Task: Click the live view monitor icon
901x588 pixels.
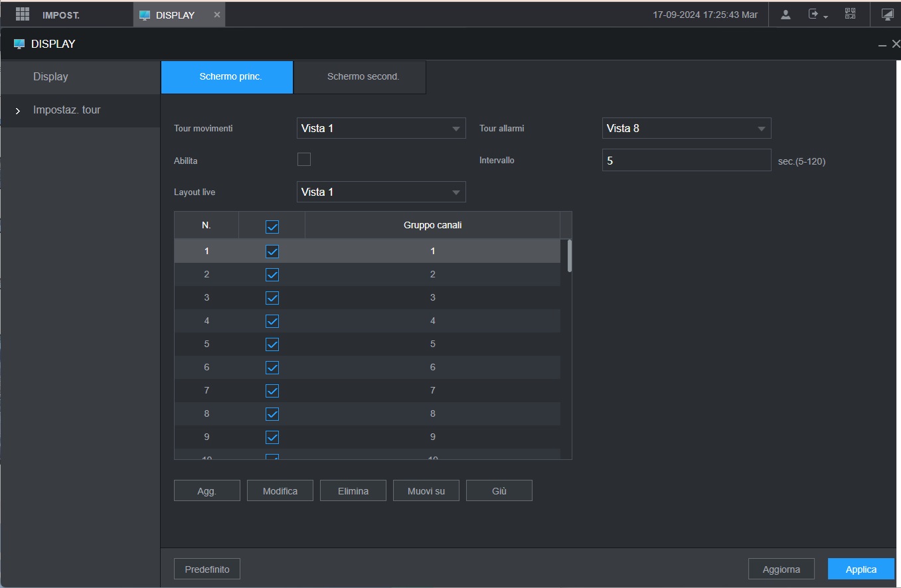Action: (887, 15)
